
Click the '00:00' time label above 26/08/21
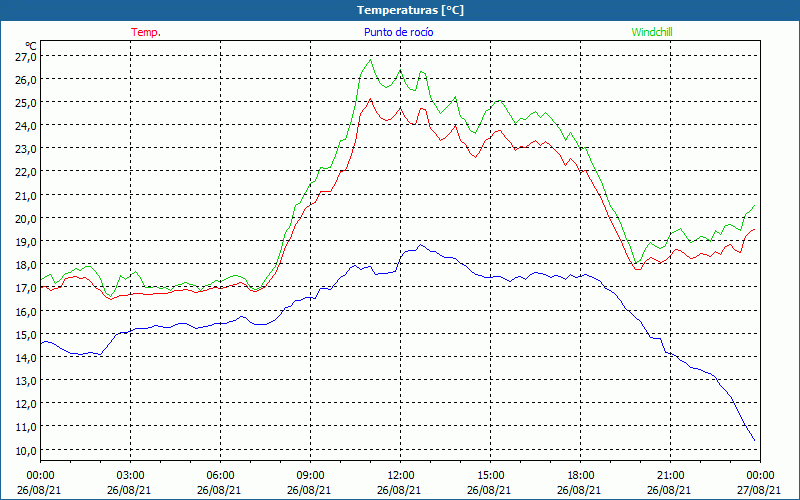40,476
